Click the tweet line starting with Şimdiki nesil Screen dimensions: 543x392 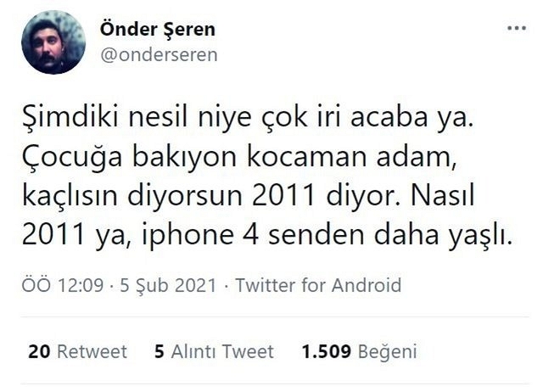248,118
